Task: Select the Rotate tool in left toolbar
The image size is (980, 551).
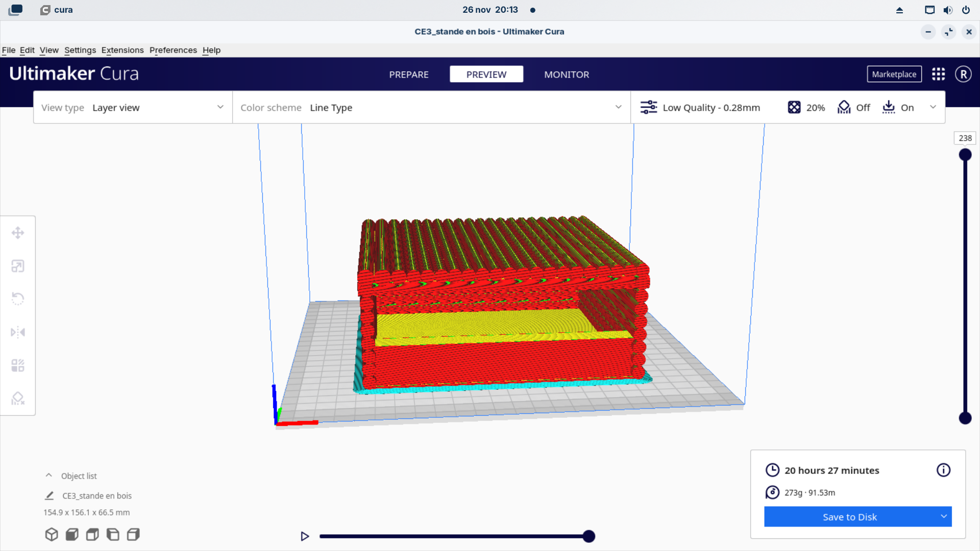Action: click(18, 299)
